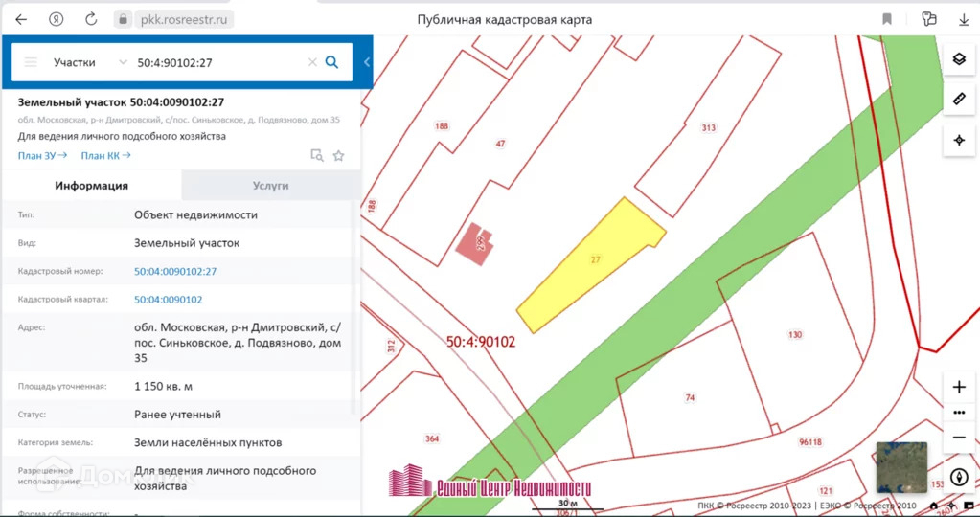Click parcel labeled 74 on map

click(690, 397)
